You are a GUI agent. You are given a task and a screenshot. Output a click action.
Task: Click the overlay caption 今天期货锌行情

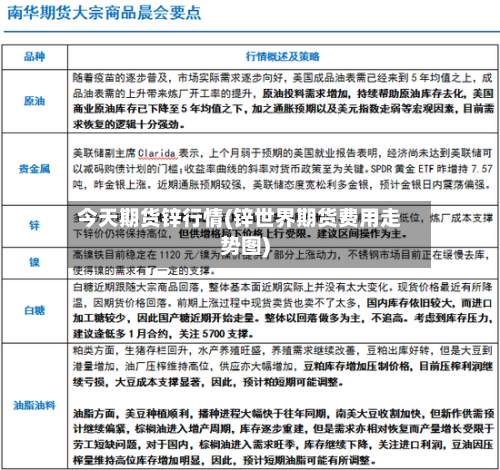(x=151, y=217)
